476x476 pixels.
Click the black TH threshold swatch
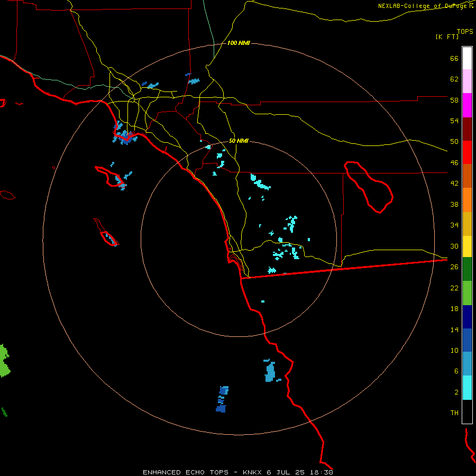click(467, 411)
